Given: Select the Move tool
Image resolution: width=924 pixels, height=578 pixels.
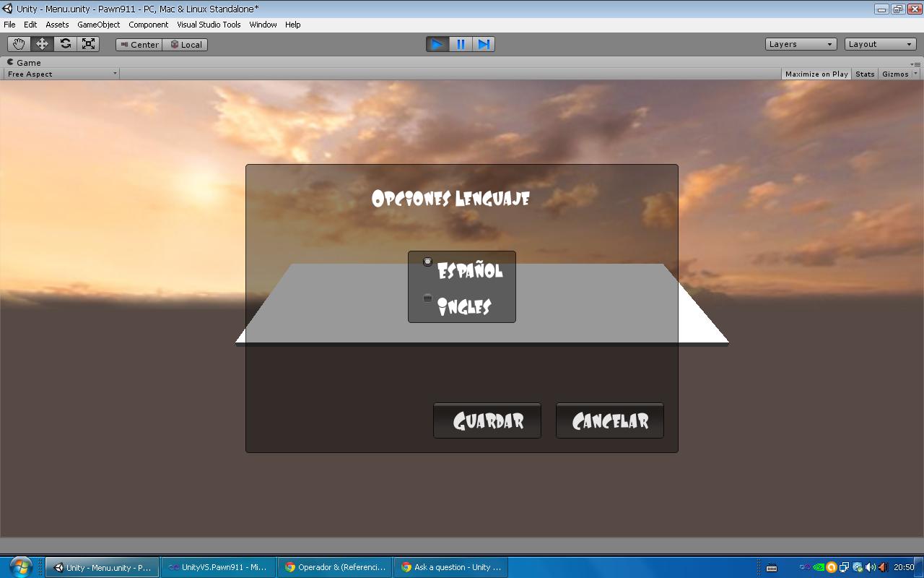Looking at the screenshot, I should point(42,43).
